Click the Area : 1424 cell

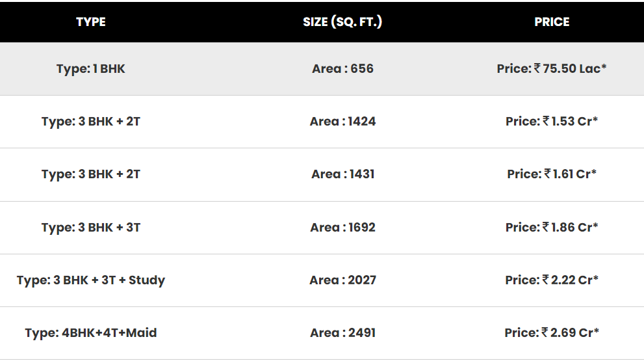pos(342,121)
